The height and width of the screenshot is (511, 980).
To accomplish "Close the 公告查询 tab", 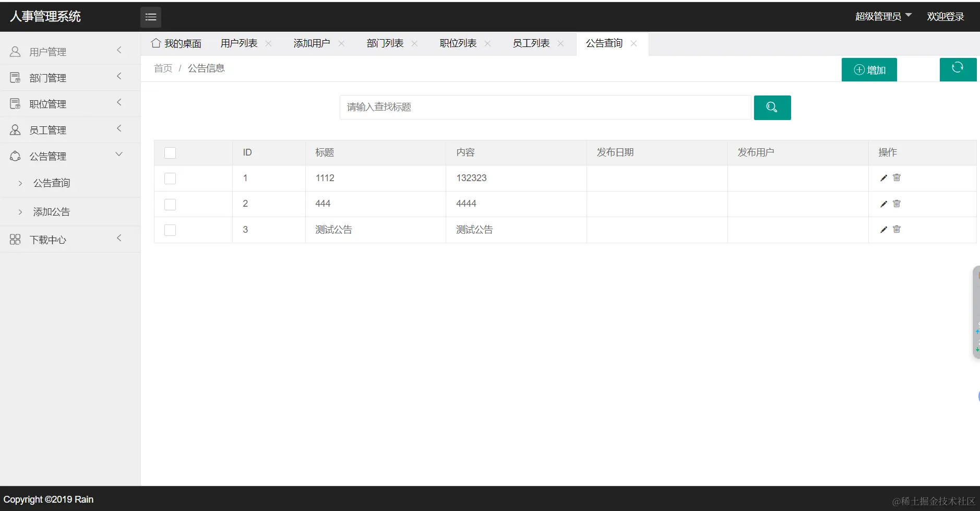I will [x=634, y=43].
